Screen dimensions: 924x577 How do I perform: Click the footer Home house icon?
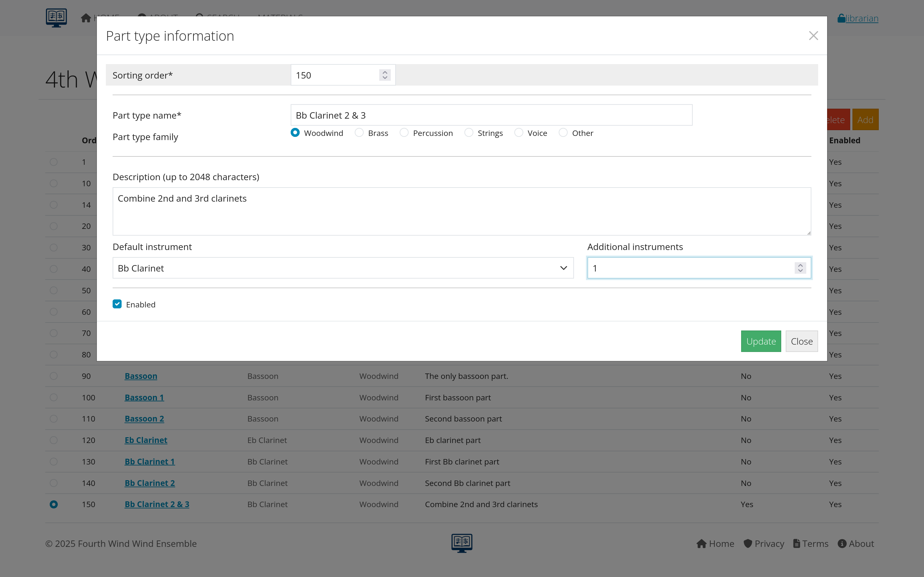point(701,543)
